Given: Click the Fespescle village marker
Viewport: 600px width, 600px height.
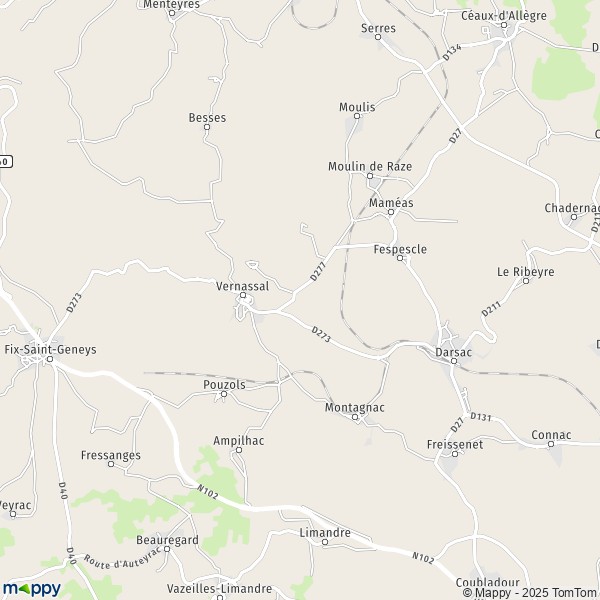Looking at the screenshot, I should coord(400,258).
